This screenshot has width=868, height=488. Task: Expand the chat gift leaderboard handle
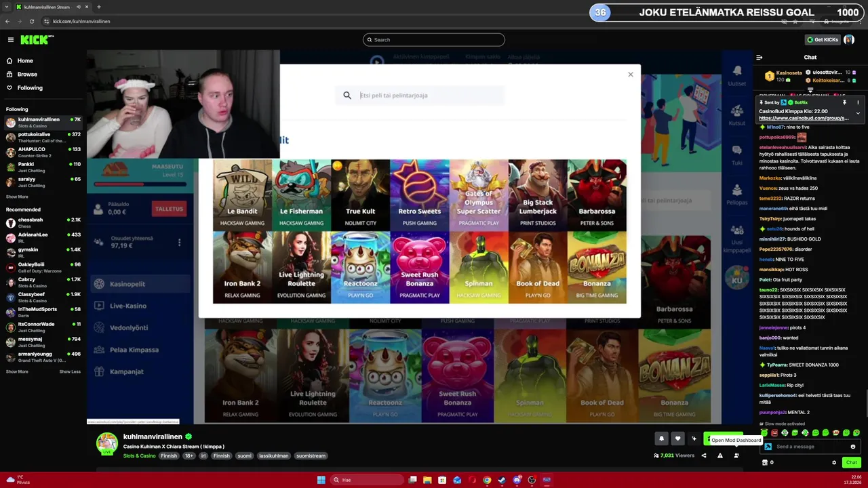point(810,90)
